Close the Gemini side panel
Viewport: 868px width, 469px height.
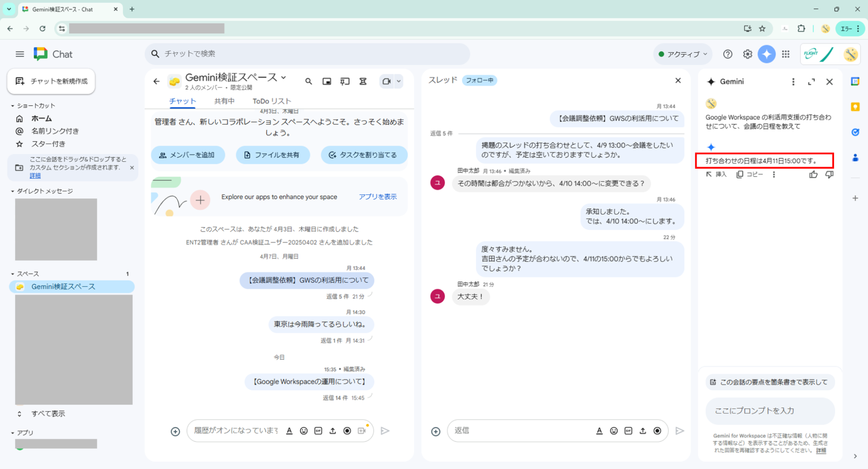(x=829, y=82)
